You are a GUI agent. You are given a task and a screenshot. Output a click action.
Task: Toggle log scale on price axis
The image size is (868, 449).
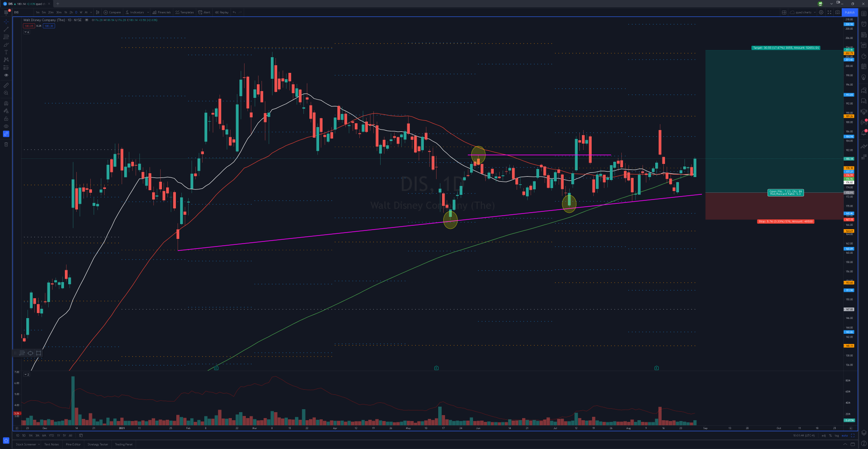coord(837,435)
